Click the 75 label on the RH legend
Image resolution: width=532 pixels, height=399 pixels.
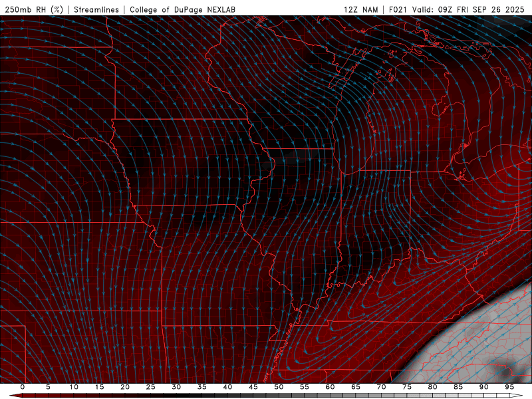(x=407, y=387)
